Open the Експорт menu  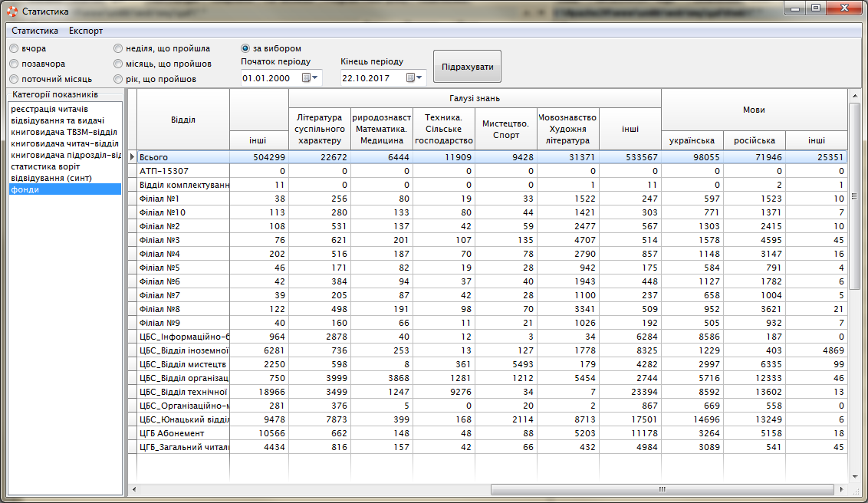86,31
